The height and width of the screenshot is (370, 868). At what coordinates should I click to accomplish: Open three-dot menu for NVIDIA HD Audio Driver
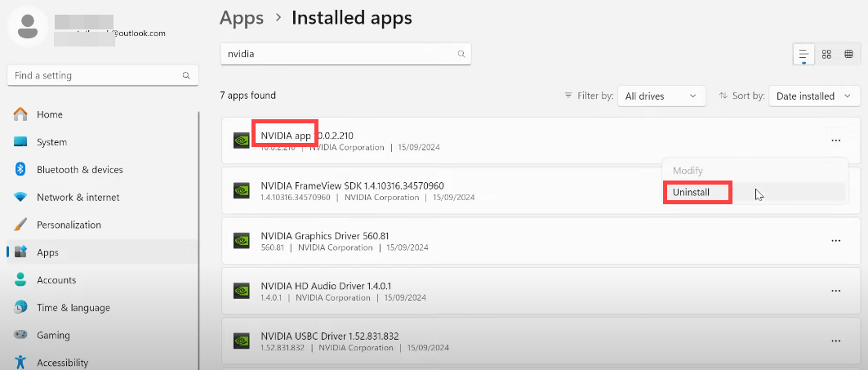[x=835, y=291]
